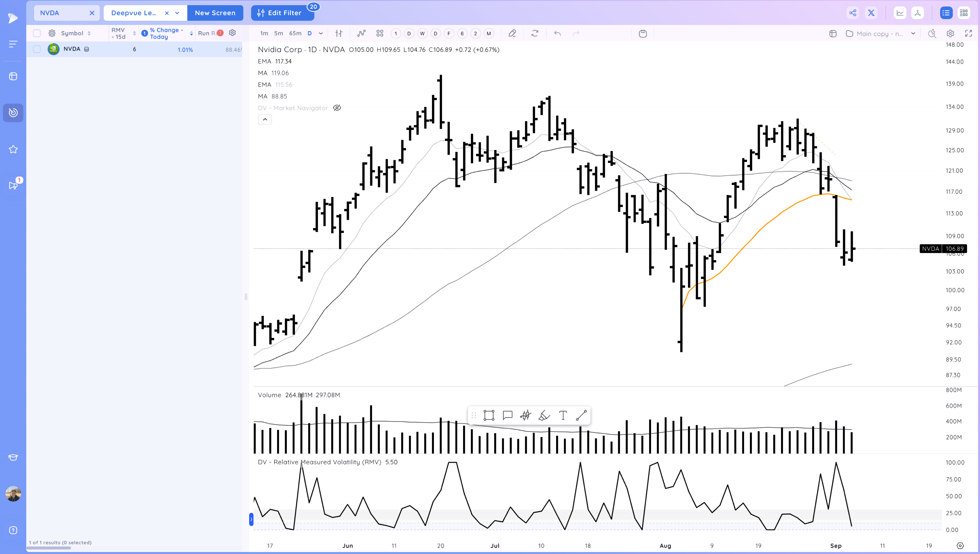Open the Main copy layout dropdown
This screenshot has width=980, height=554.
click(x=913, y=34)
